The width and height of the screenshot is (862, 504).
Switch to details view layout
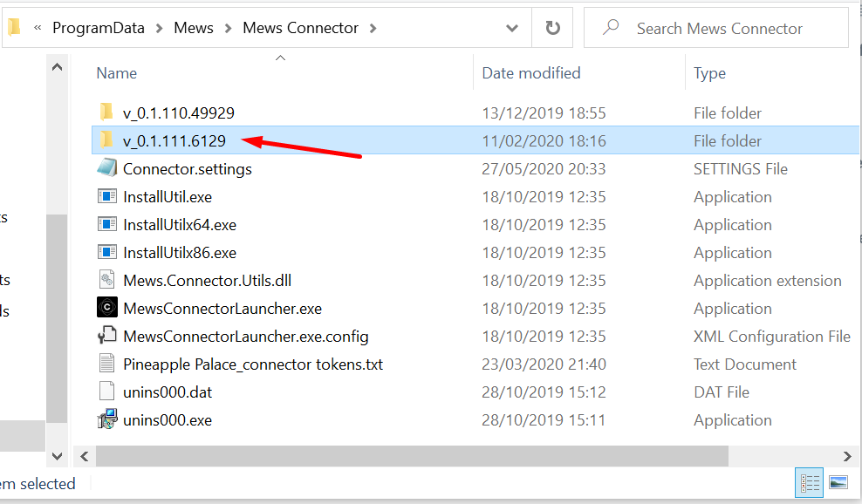[810, 483]
